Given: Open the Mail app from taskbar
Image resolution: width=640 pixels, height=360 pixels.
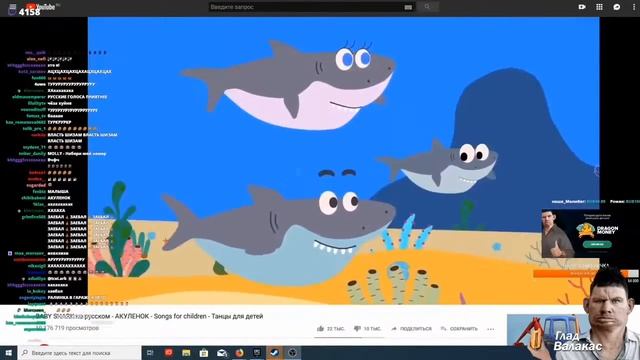Looking at the screenshot, I should point(222,353).
